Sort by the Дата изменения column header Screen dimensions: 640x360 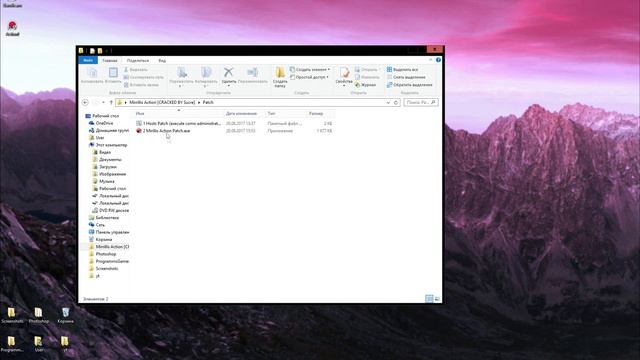(244, 113)
